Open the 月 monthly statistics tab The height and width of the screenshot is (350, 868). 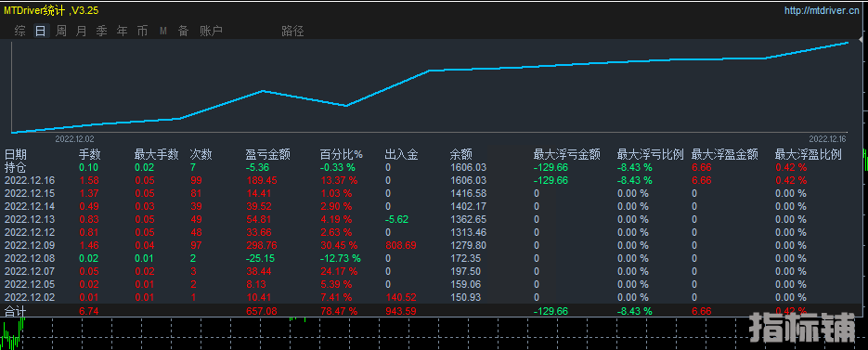click(82, 31)
